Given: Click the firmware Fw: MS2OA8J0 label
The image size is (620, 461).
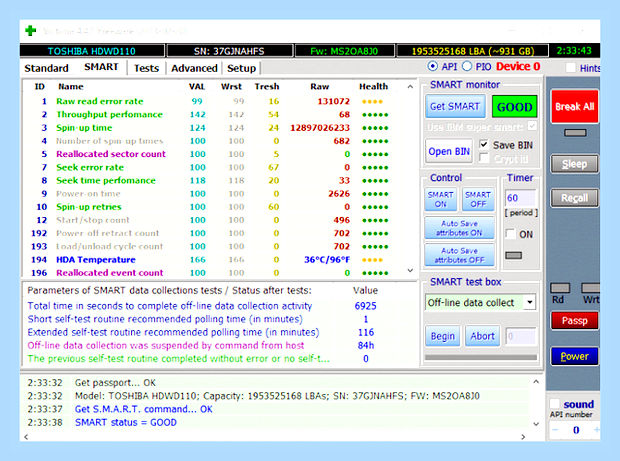Looking at the screenshot, I should (344, 51).
